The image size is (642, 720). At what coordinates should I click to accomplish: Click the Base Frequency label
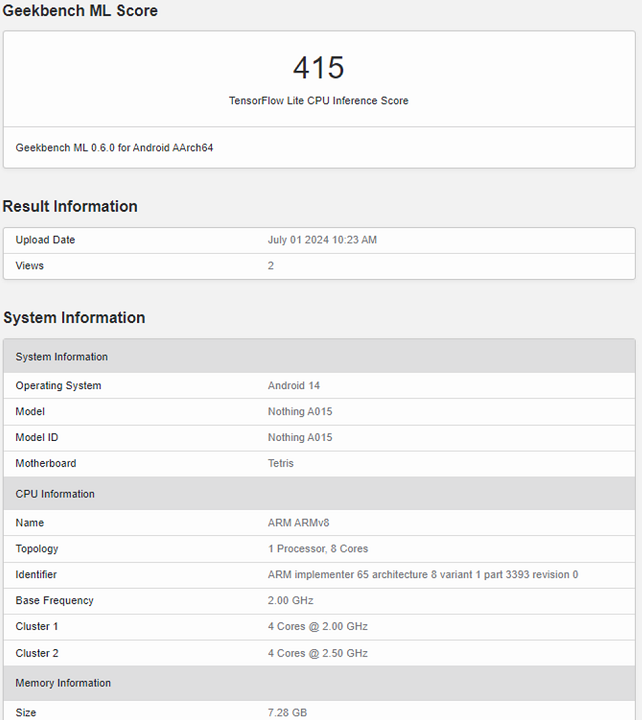pos(54,601)
